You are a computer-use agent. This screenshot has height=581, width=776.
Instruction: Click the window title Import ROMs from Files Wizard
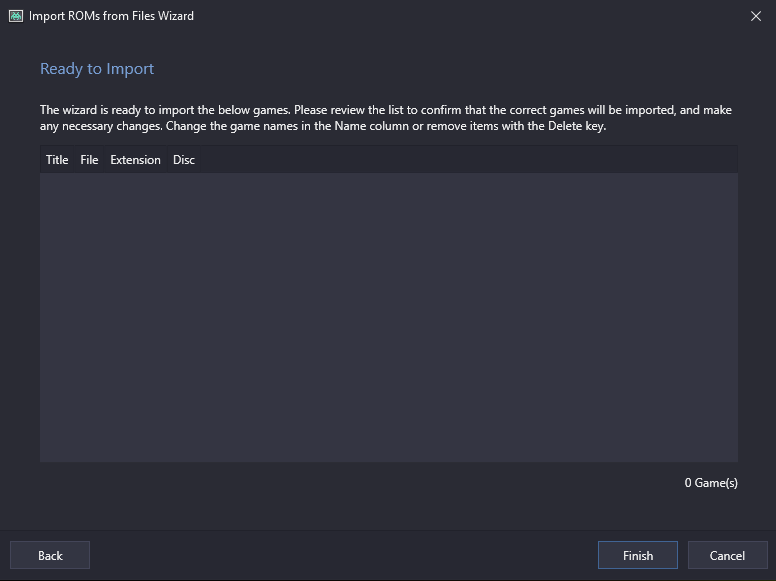tap(111, 16)
